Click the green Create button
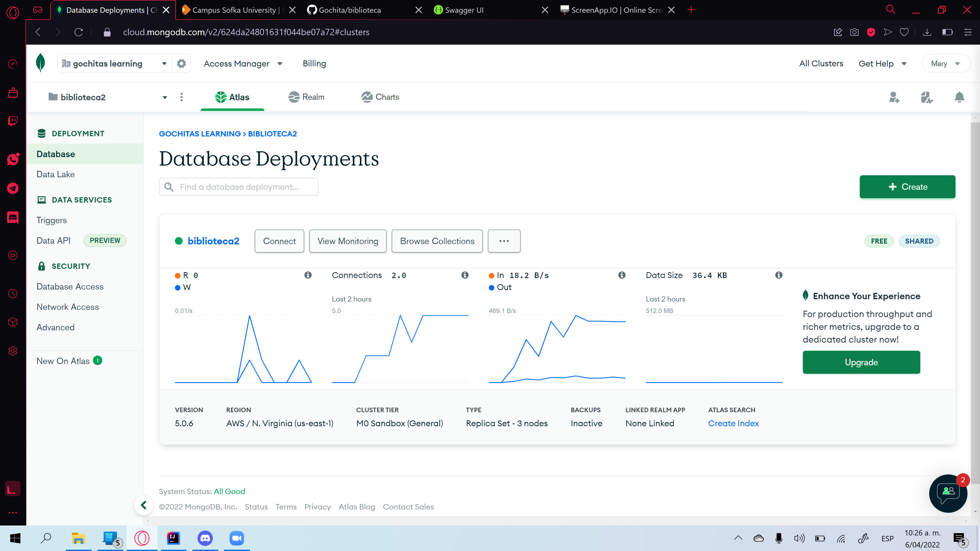The image size is (980, 551). [907, 187]
